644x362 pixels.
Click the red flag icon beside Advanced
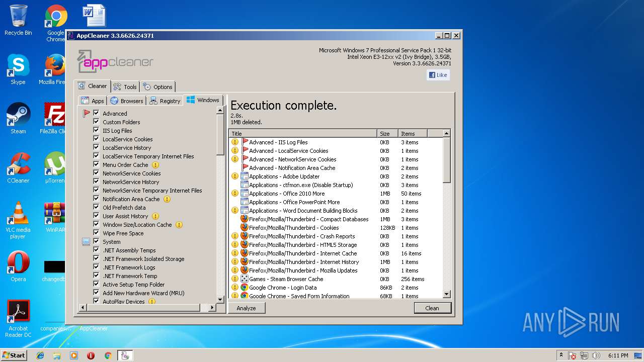(x=86, y=114)
